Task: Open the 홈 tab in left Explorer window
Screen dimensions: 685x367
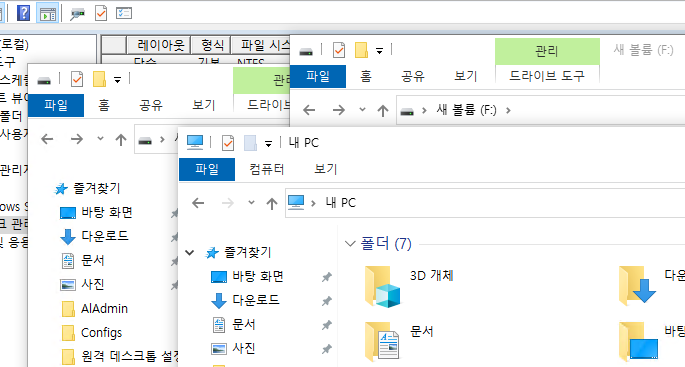Action: [104, 105]
